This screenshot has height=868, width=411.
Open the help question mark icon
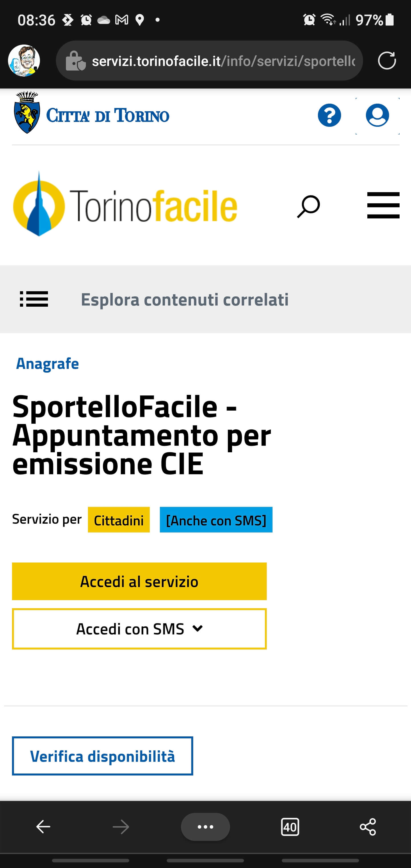click(x=329, y=115)
